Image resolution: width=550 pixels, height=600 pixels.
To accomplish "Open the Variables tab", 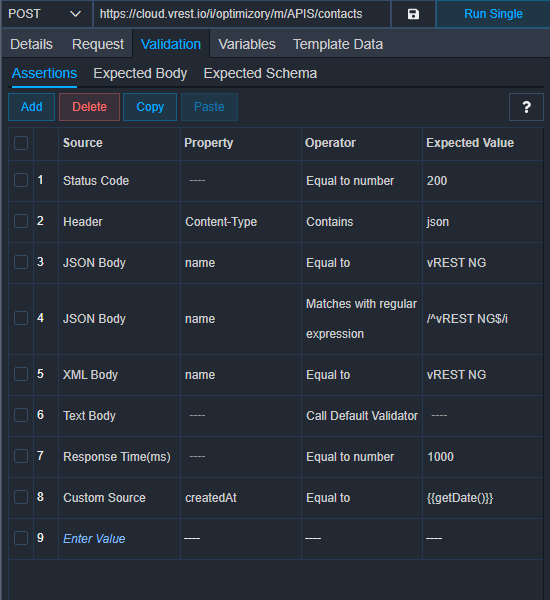I will [x=247, y=44].
